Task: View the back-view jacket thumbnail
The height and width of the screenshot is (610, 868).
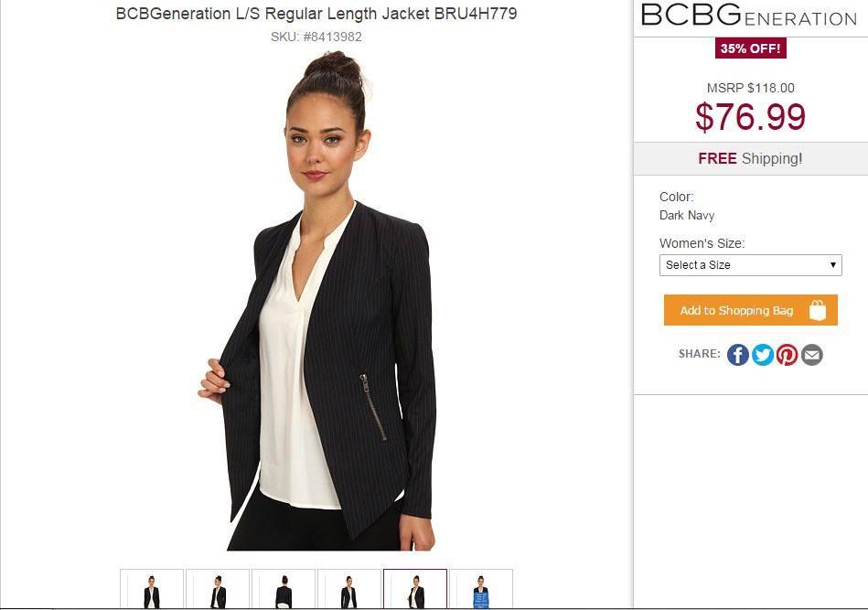Action: [284, 590]
